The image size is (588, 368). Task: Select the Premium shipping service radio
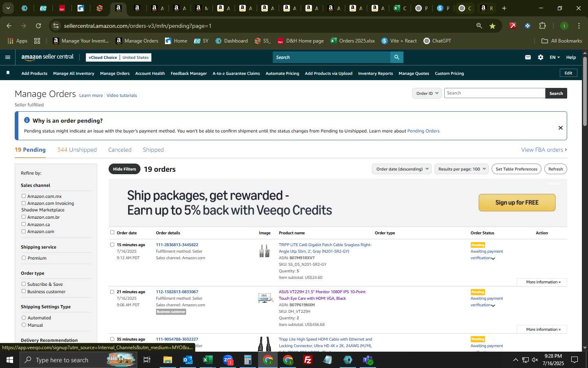point(24,258)
